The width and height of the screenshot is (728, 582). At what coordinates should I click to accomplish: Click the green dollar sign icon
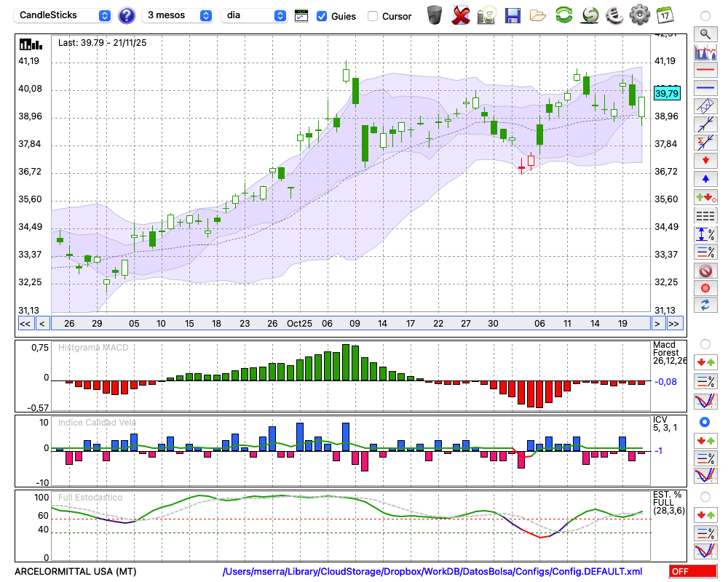(x=590, y=15)
